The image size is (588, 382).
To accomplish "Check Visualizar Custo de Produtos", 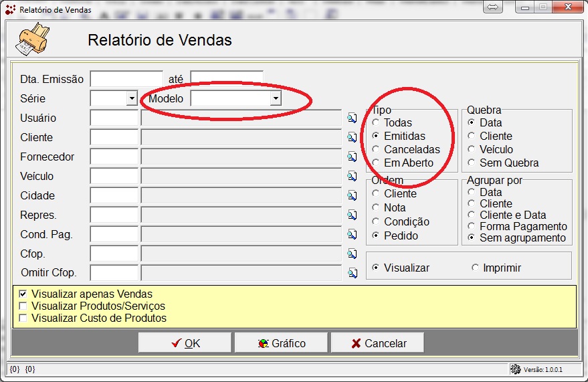I will click(x=23, y=318).
